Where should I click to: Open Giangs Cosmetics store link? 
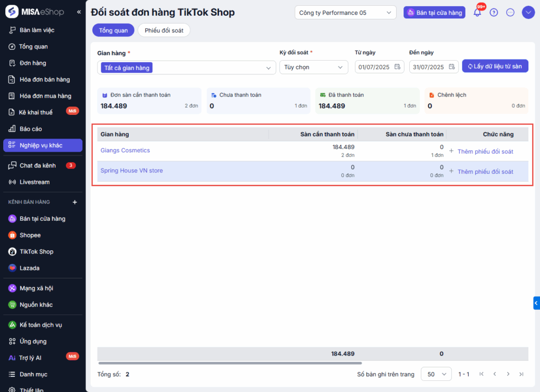125,150
